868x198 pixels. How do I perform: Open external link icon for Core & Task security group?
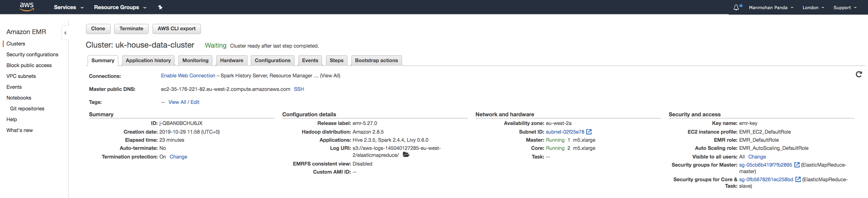(798, 179)
